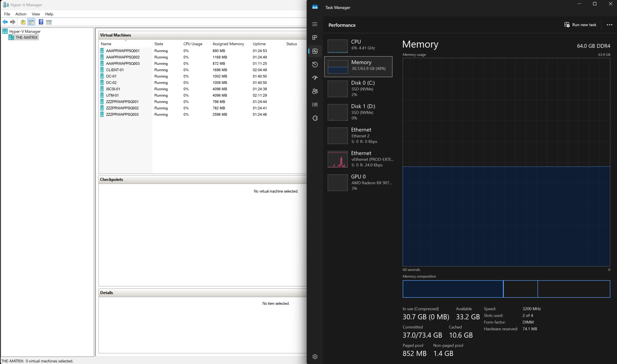
Task: Click the Memory usage graph
Action: (506, 162)
